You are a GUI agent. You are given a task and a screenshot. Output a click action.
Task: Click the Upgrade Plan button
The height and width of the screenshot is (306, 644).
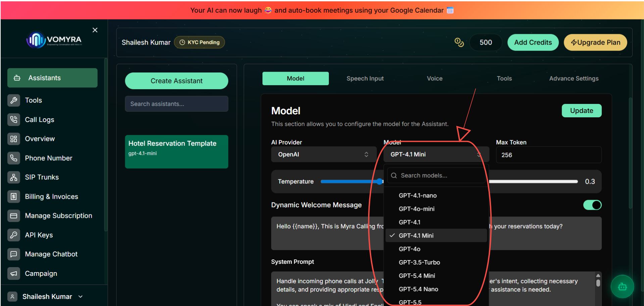point(595,43)
